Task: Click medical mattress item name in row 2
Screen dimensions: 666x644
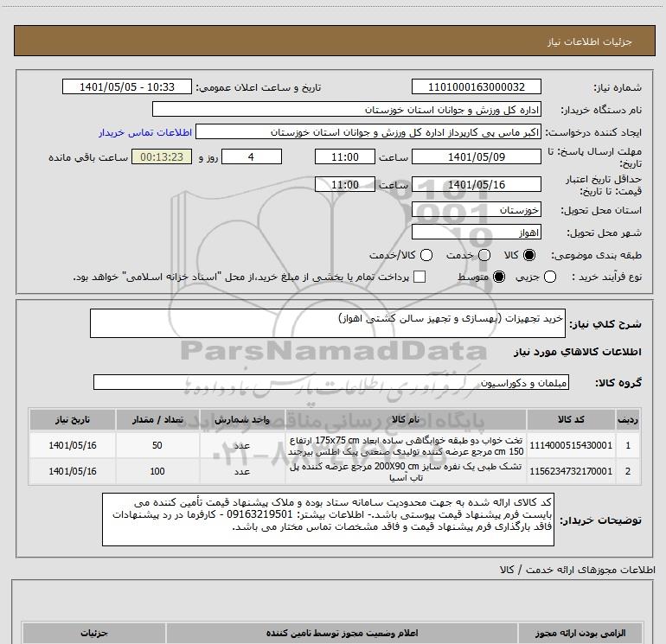Action: (406, 472)
